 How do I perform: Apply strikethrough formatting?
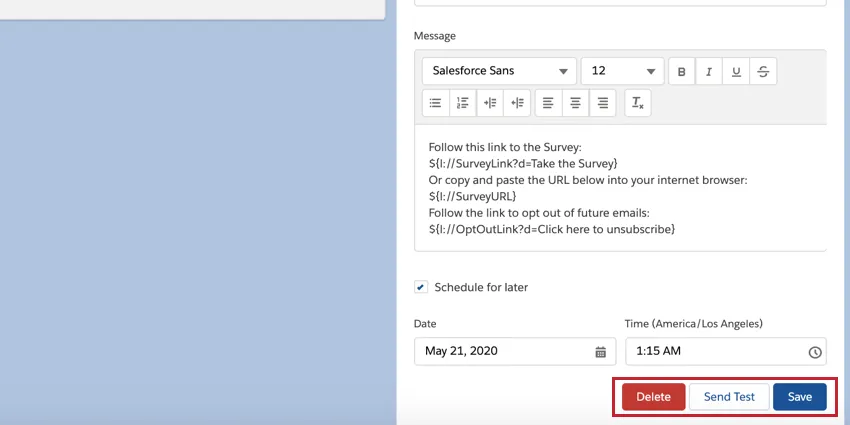[763, 71]
